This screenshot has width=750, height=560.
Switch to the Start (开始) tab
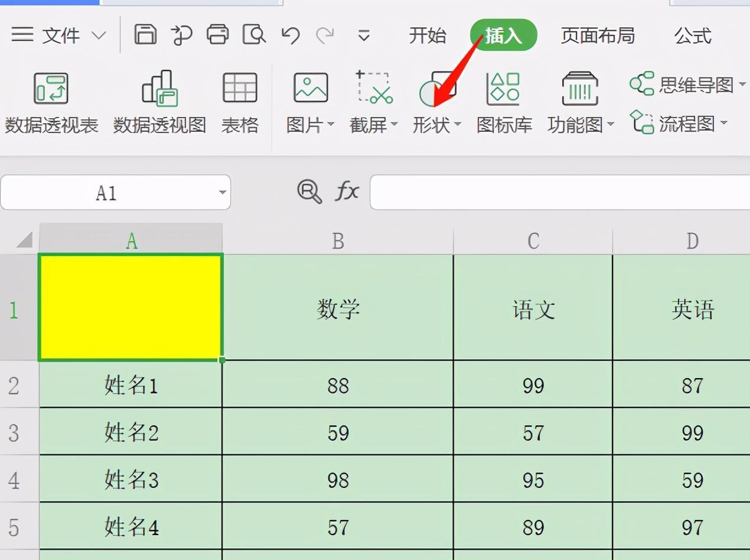[428, 35]
